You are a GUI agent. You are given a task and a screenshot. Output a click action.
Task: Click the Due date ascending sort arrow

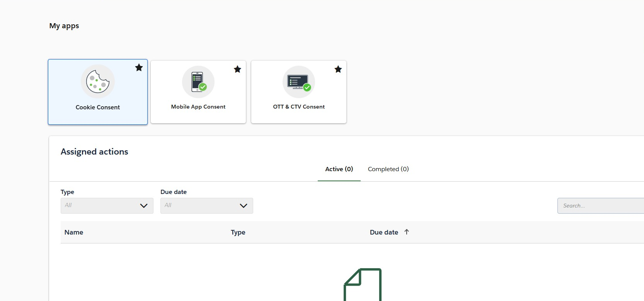(x=407, y=232)
